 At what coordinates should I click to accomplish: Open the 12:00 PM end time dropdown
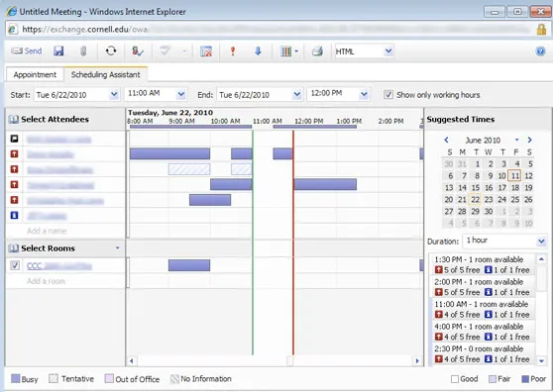coord(364,94)
